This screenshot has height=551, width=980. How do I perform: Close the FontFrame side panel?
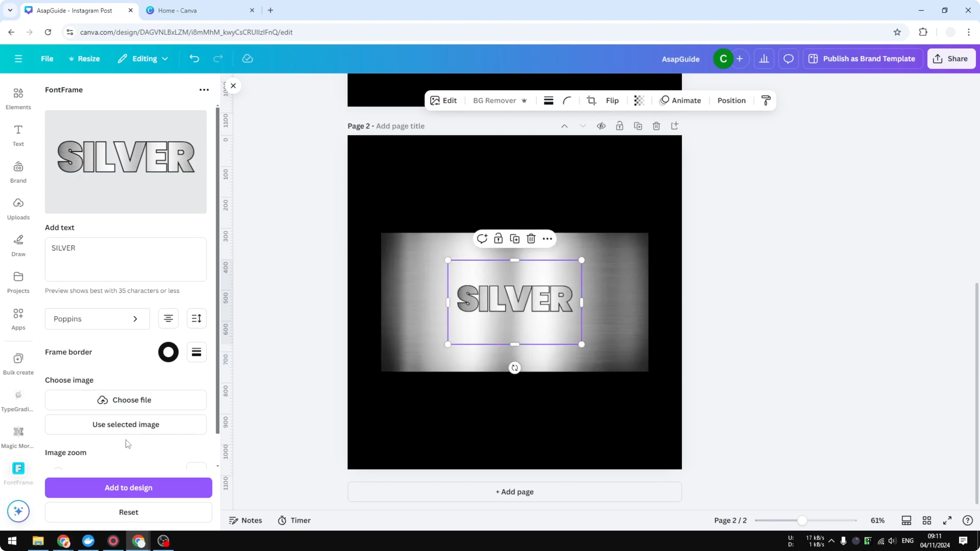(233, 85)
